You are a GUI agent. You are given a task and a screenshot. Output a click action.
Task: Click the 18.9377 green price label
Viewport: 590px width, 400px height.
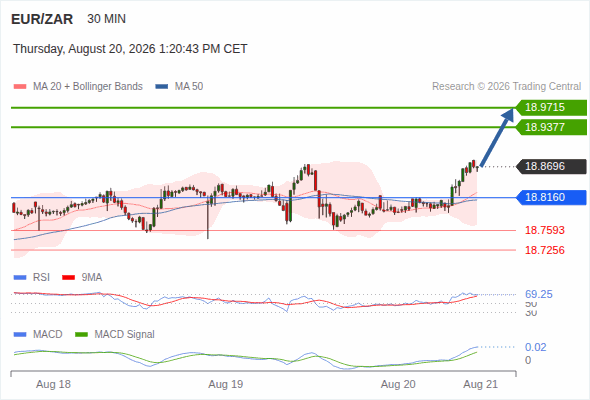[x=551, y=127]
